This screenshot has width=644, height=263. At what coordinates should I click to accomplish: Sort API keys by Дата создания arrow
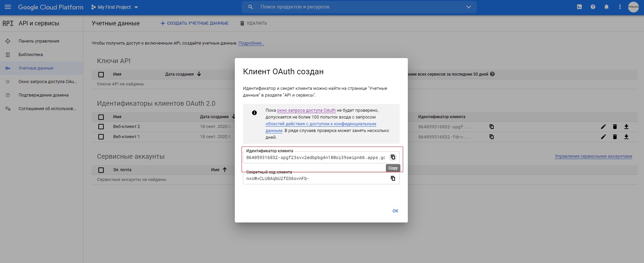click(x=199, y=74)
